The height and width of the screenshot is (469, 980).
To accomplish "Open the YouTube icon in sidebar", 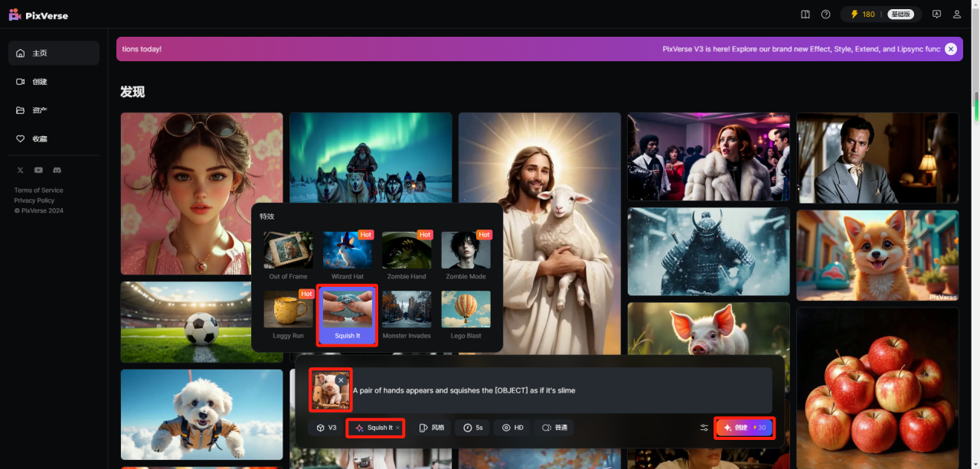I will (38, 170).
